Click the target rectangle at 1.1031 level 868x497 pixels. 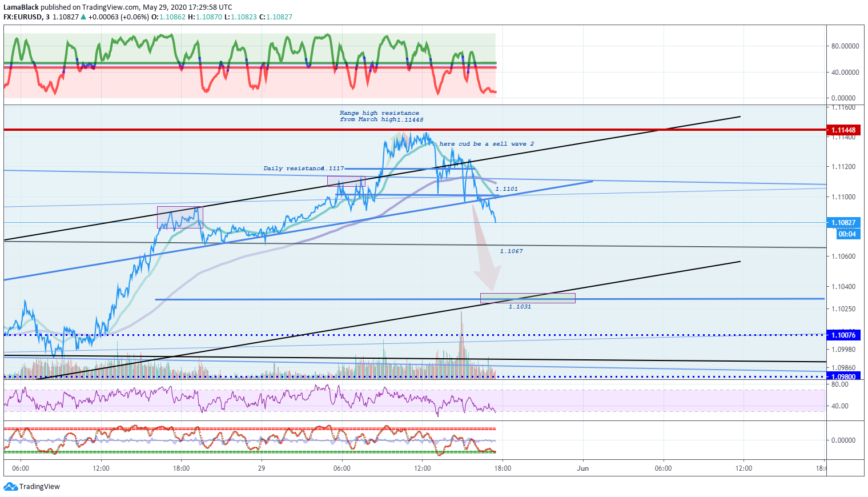[528, 298]
